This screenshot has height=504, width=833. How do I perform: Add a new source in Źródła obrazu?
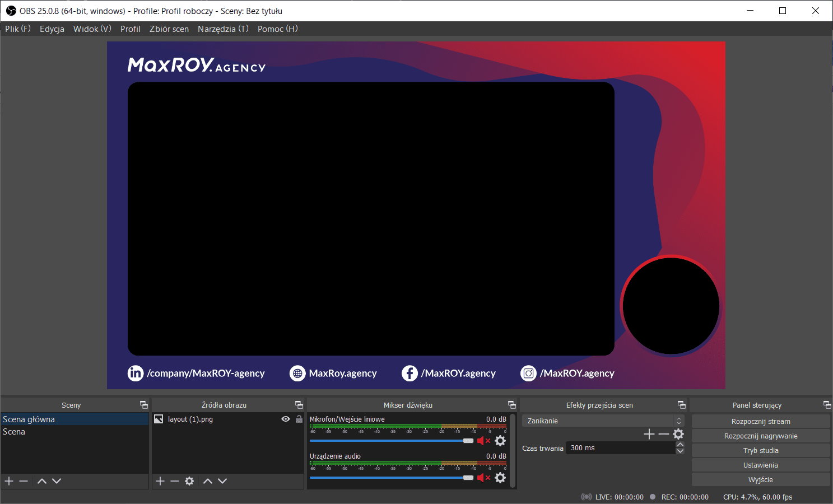[x=160, y=481]
